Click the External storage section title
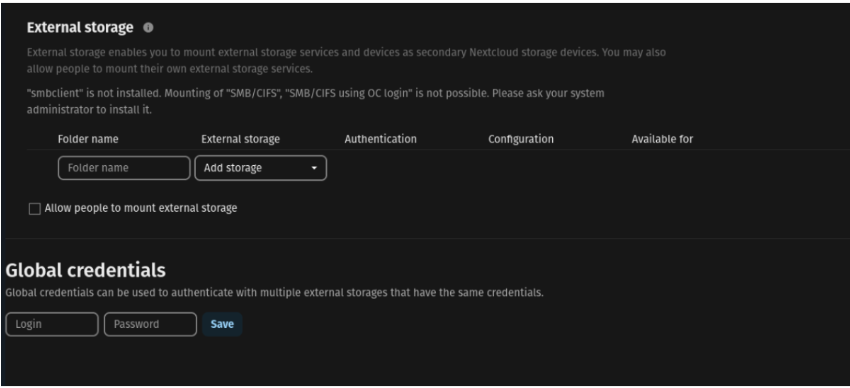 point(80,28)
